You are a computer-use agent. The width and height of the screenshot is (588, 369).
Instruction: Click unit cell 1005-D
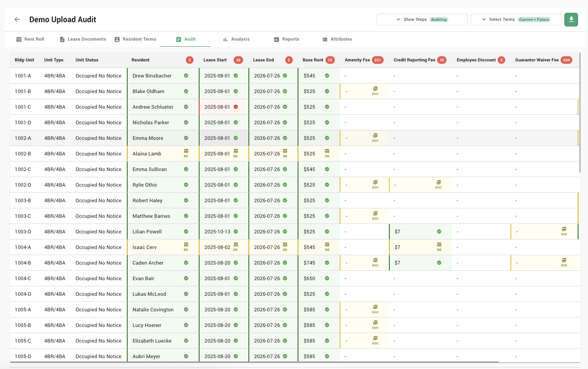23,356
